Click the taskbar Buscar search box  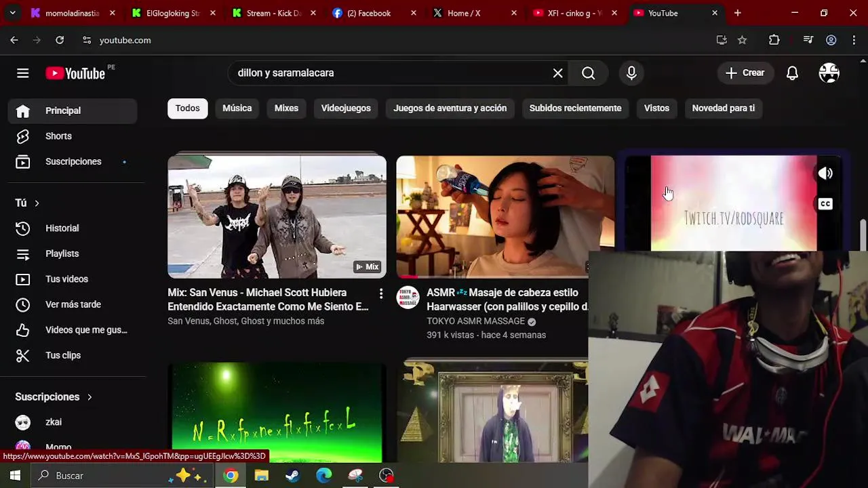tap(122, 476)
